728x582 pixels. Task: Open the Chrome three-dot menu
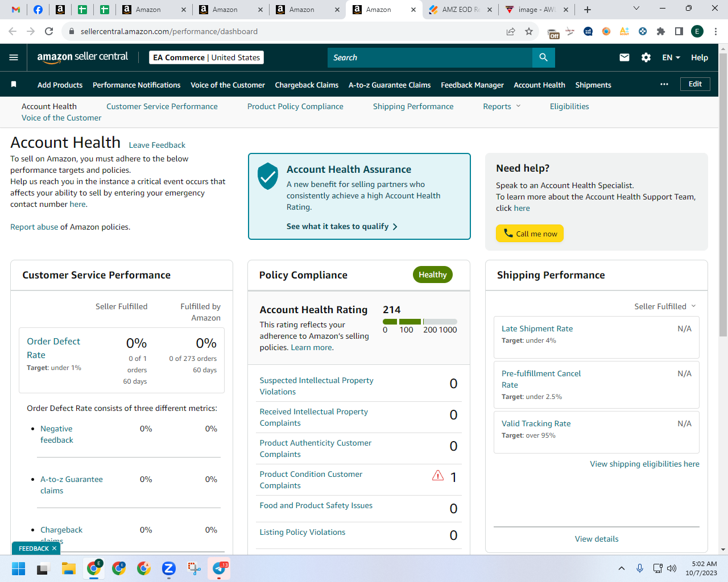[716, 31]
